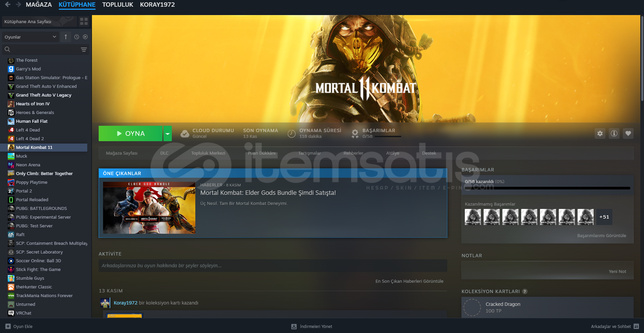Open İndirmeleri Yönet downloads
The image size is (644, 333).
316,327
